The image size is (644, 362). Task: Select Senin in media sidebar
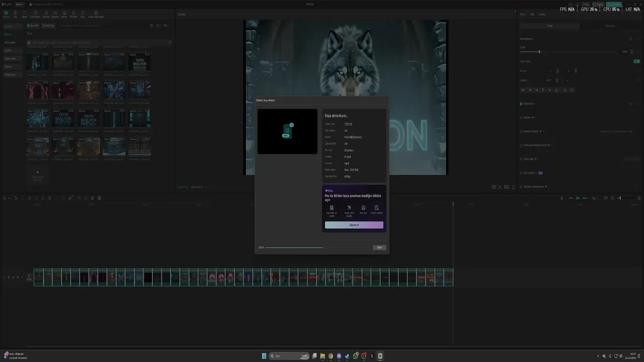coord(8,34)
